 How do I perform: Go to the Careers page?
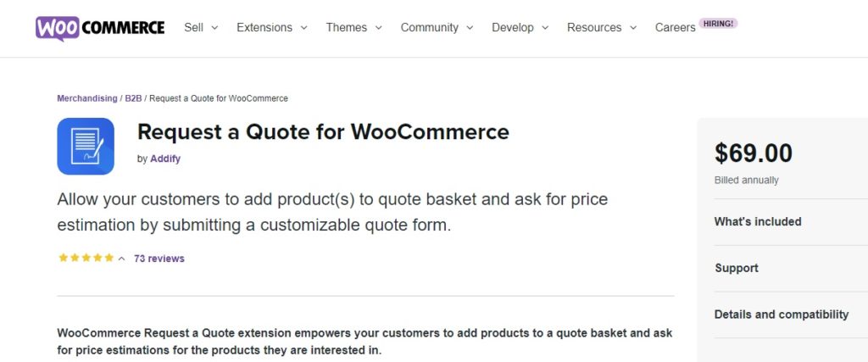[675, 28]
